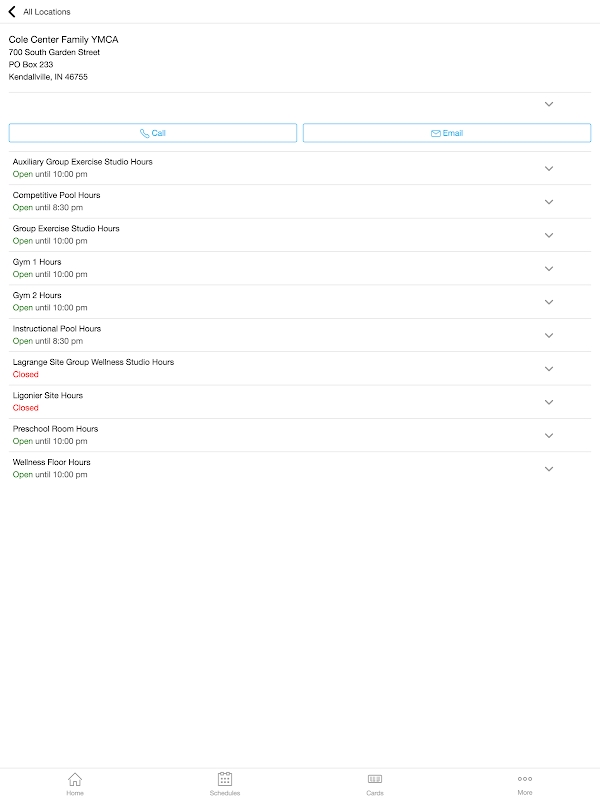Expand Gym 2 Hours chevron
Screen dimensions: 600x800
click(x=549, y=302)
